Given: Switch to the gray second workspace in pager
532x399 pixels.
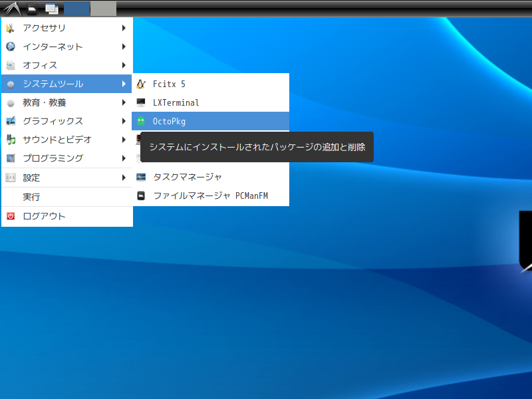Looking at the screenshot, I should 104,9.
